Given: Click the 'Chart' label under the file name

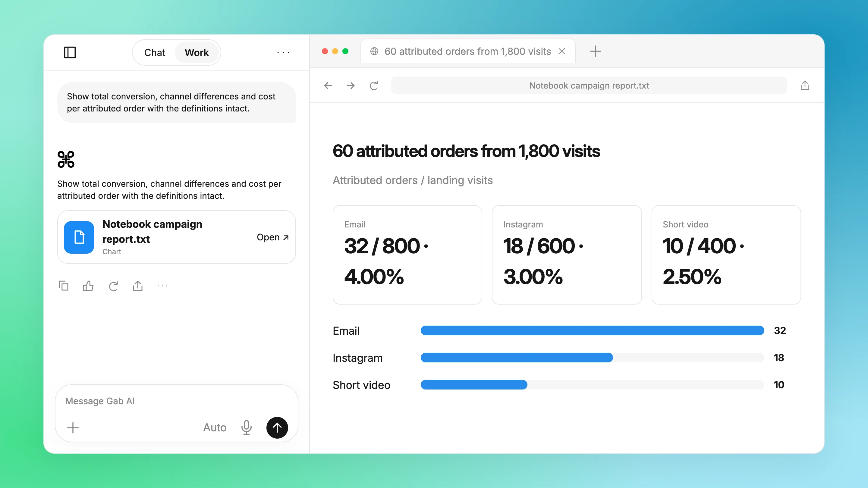Looking at the screenshot, I should 112,252.
